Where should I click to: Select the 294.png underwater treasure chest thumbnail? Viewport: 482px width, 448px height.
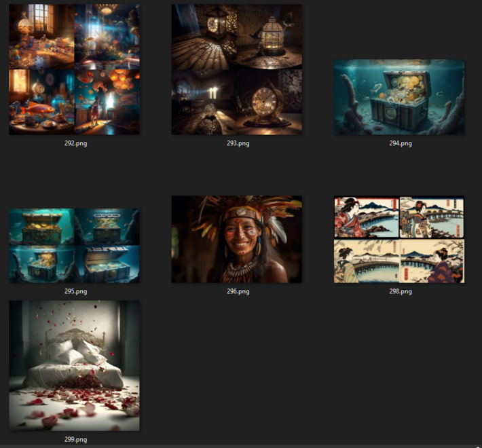(399, 97)
